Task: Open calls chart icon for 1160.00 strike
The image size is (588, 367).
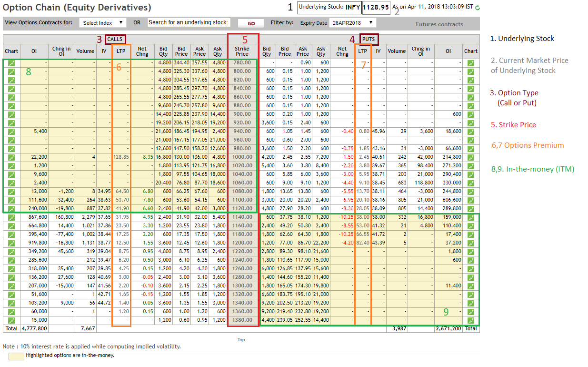Action: pos(11,226)
